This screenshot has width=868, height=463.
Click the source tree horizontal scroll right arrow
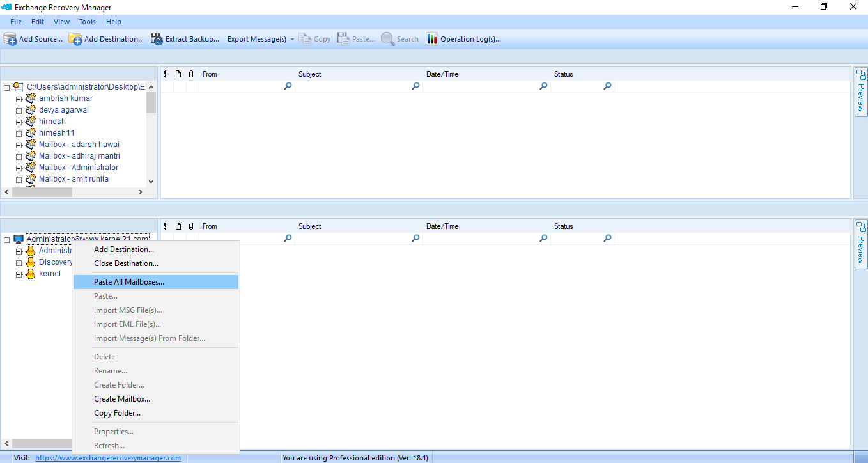(x=141, y=192)
